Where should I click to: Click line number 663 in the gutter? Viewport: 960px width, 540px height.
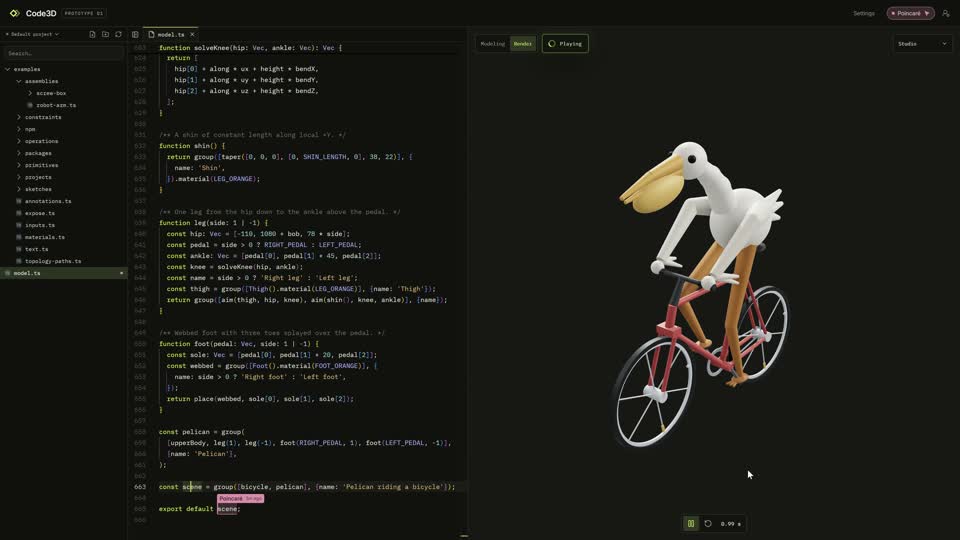[140, 487]
